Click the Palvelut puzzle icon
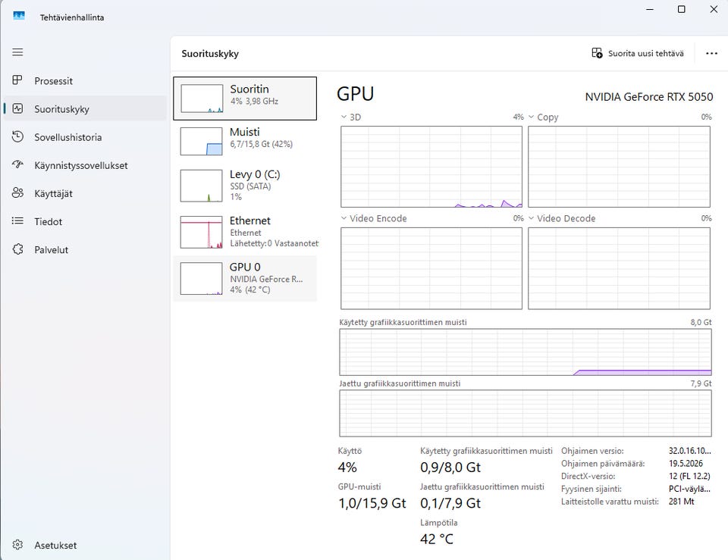 tap(17, 249)
